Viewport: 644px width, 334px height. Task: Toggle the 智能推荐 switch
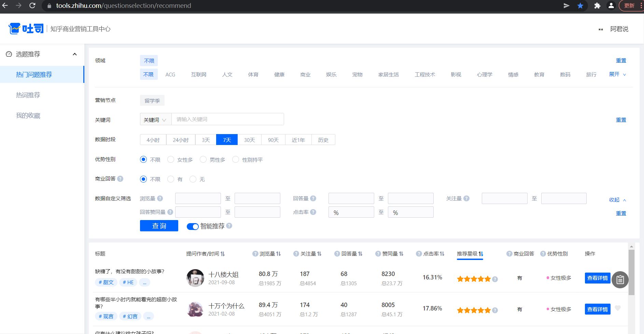[x=193, y=226]
